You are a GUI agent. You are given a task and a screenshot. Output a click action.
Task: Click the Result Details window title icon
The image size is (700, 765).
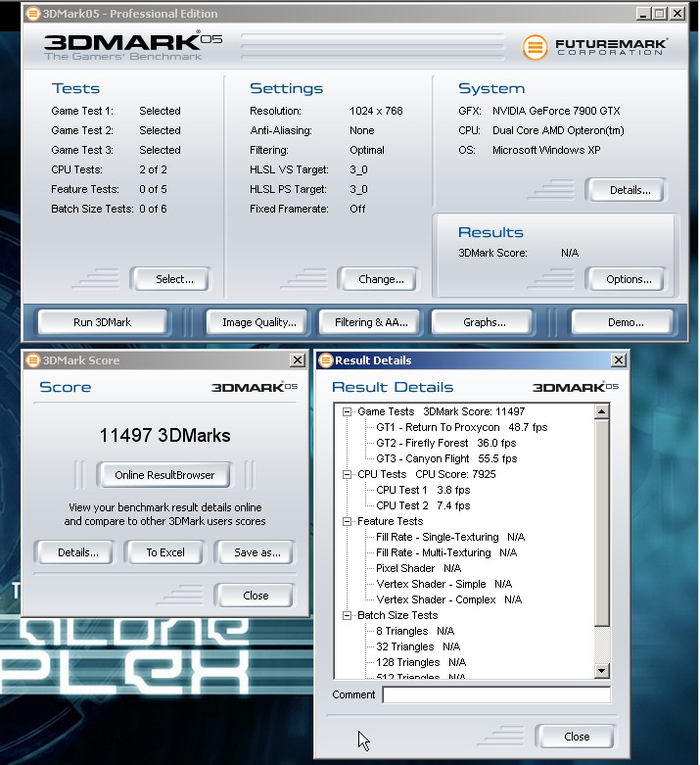pyautogui.click(x=325, y=360)
